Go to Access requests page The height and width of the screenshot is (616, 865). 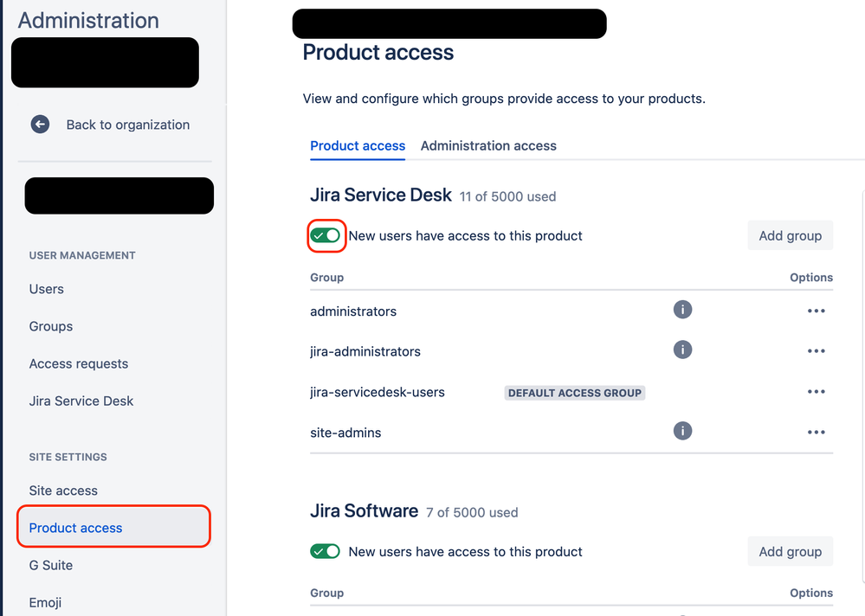(x=79, y=363)
